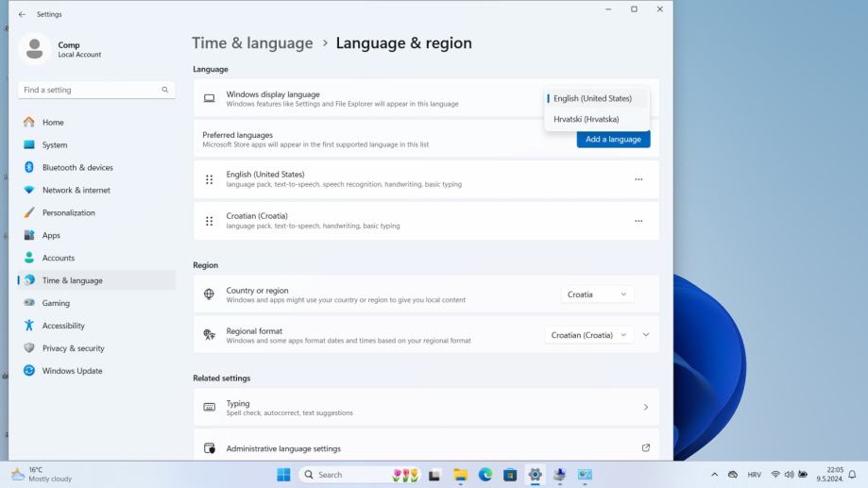Open the Windows Start menu
The image size is (868, 488).
(283, 475)
